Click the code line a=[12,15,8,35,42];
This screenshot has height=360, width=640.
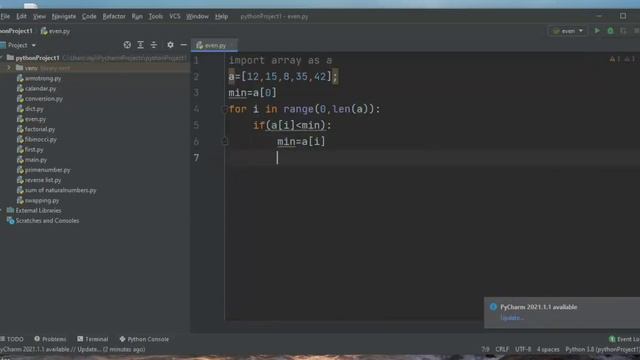click(283, 76)
